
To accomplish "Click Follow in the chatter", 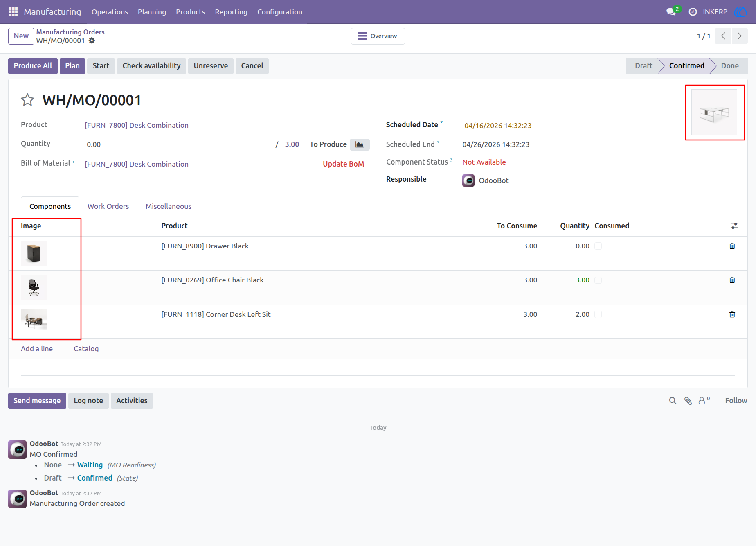I will click(736, 401).
